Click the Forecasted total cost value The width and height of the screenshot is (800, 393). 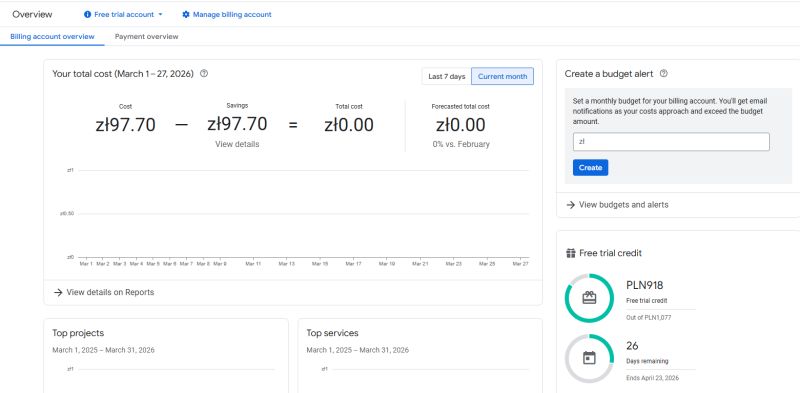click(461, 125)
